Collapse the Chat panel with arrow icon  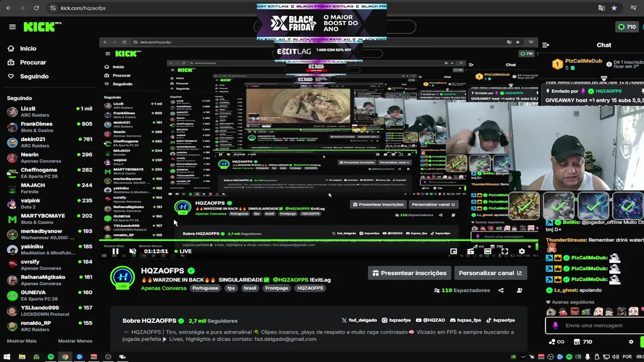coord(546,45)
